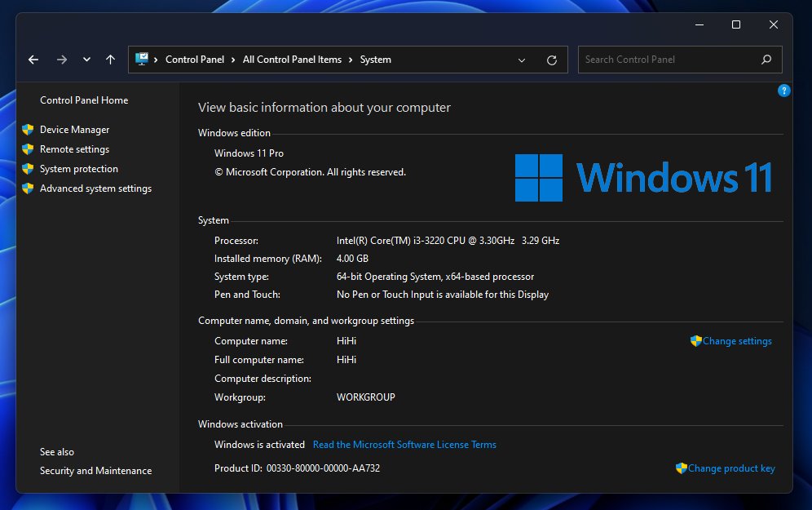Screen dimensions: 812x510
Task: Click Change settings for computer name
Action: (x=736, y=341)
